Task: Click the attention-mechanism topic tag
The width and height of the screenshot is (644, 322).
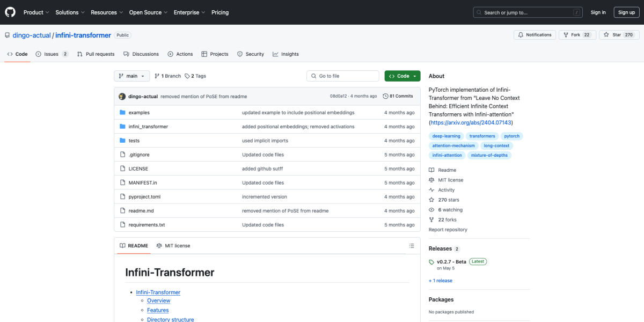Action: coord(453,146)
